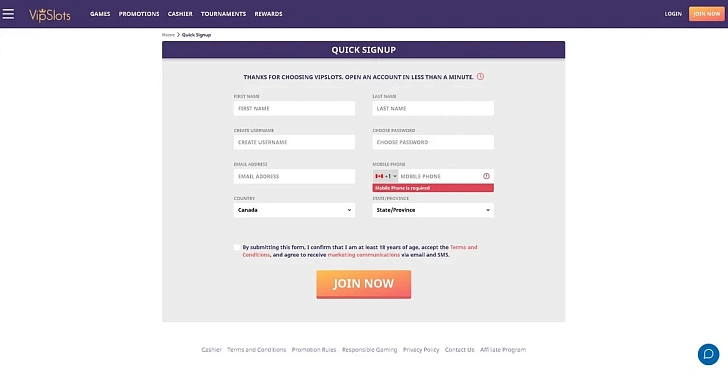
Task: Click the VipSlots logo
Action: (50, 15)
